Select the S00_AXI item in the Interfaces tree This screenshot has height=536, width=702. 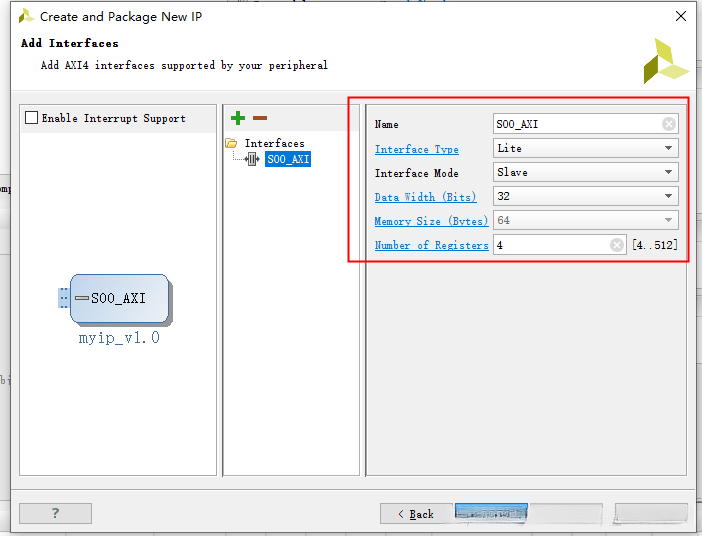pos(288,159)
